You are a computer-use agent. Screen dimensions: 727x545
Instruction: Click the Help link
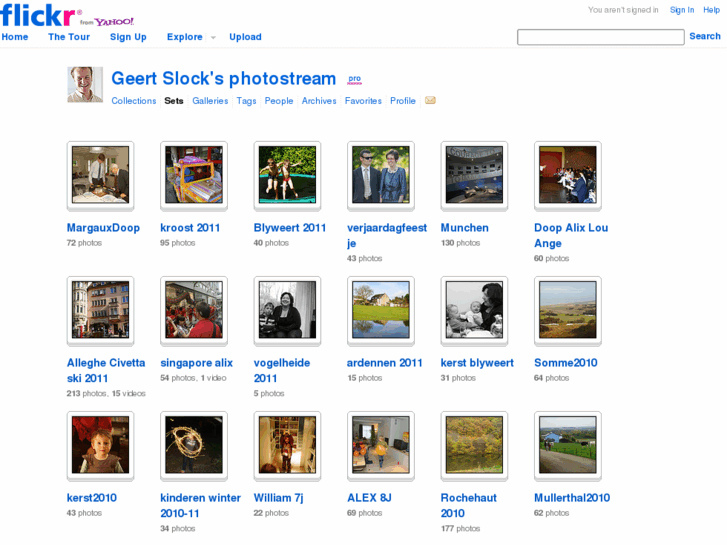pyautogui.click(x=711, y=10)
